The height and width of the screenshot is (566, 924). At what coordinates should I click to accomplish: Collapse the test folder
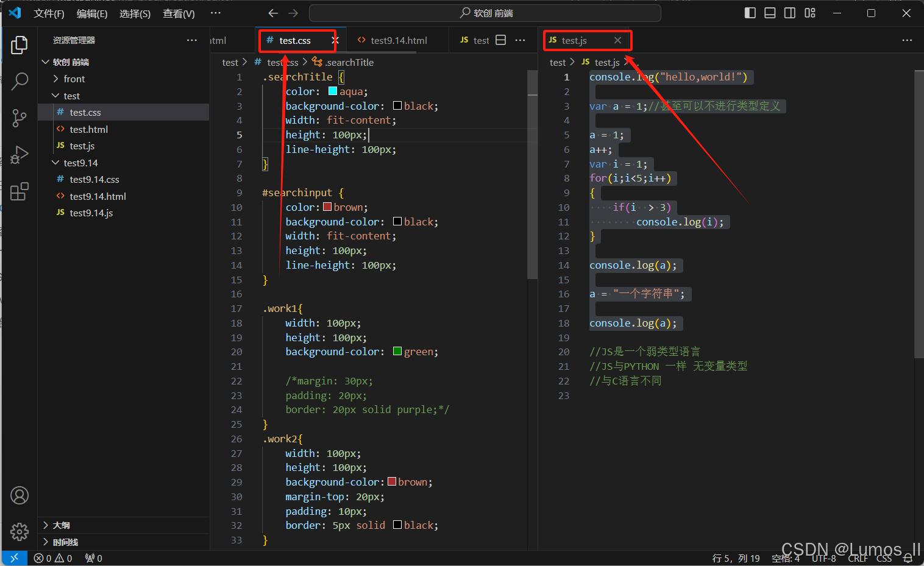click(x=56, y=96)
